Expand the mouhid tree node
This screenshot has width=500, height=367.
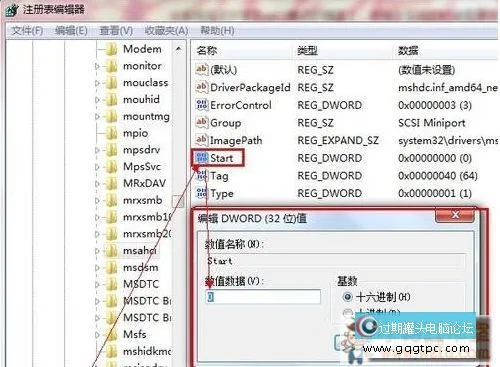(x=97, y=100)
